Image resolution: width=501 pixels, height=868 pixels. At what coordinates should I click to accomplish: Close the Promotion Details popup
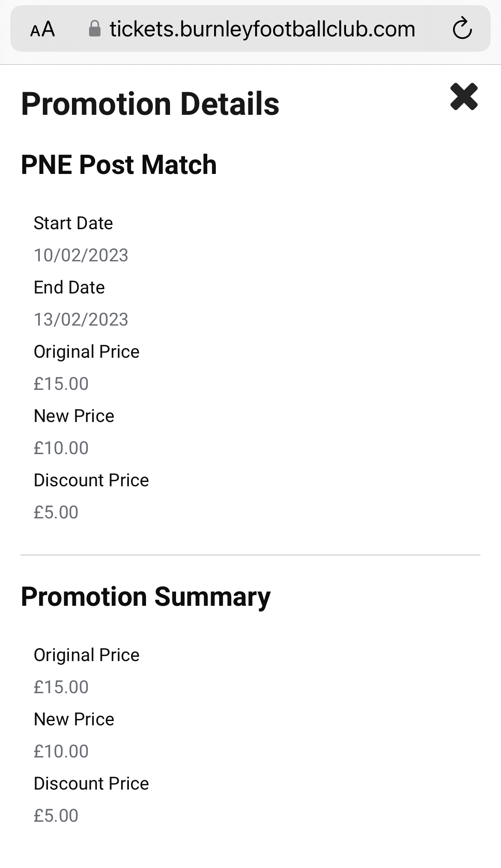click(x=464, y=97)
